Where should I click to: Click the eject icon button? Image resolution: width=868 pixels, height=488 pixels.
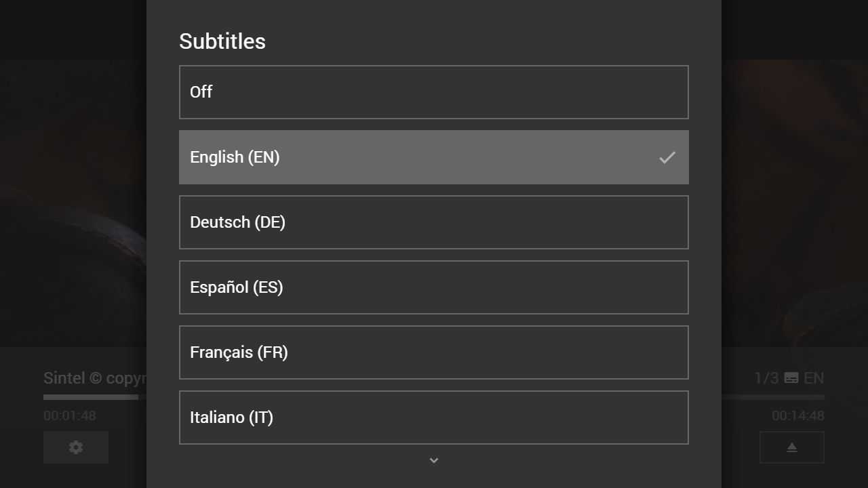coord(791,447)
